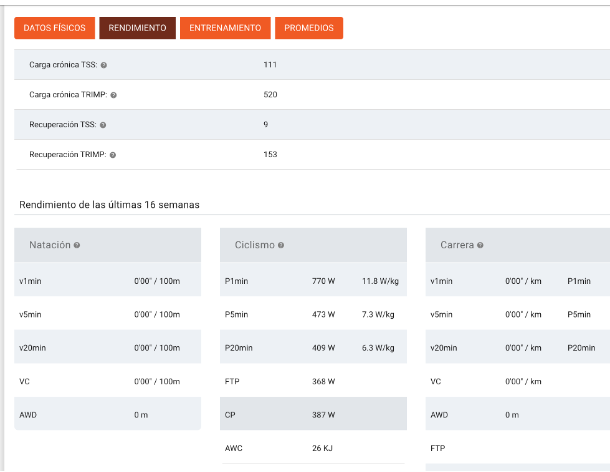Click help icon next to Recuperación TSS

[103, 125]
